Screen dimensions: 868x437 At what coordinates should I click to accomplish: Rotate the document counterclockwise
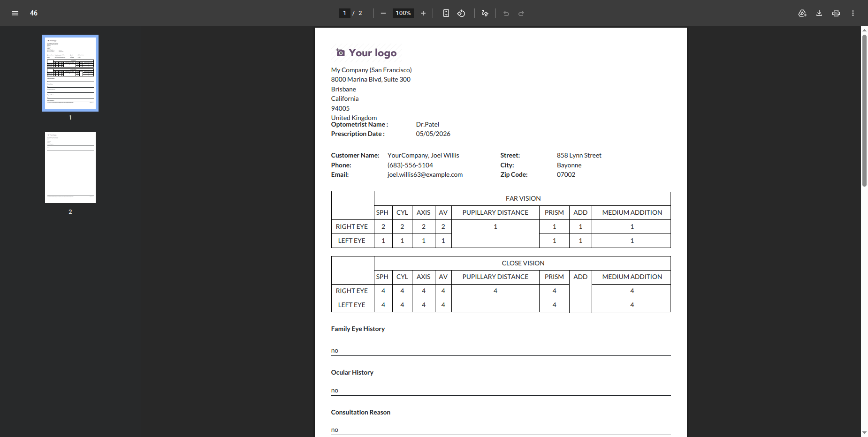click(461, 13)
